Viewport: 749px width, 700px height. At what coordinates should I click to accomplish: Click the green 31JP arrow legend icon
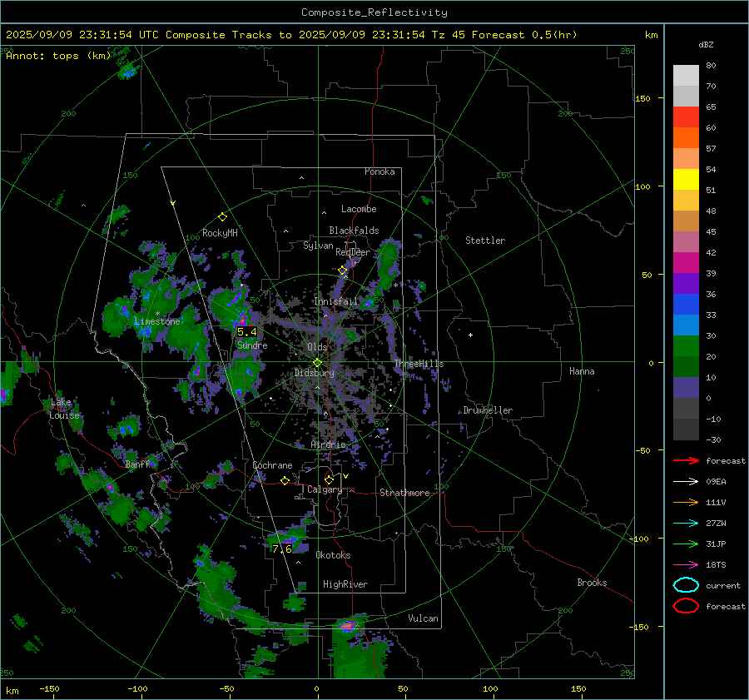[686, 544]
